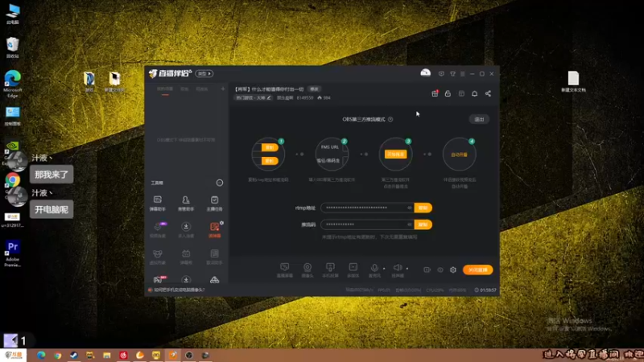Click the stream key field
644x362 pixels.
click(x=368, y=224)
